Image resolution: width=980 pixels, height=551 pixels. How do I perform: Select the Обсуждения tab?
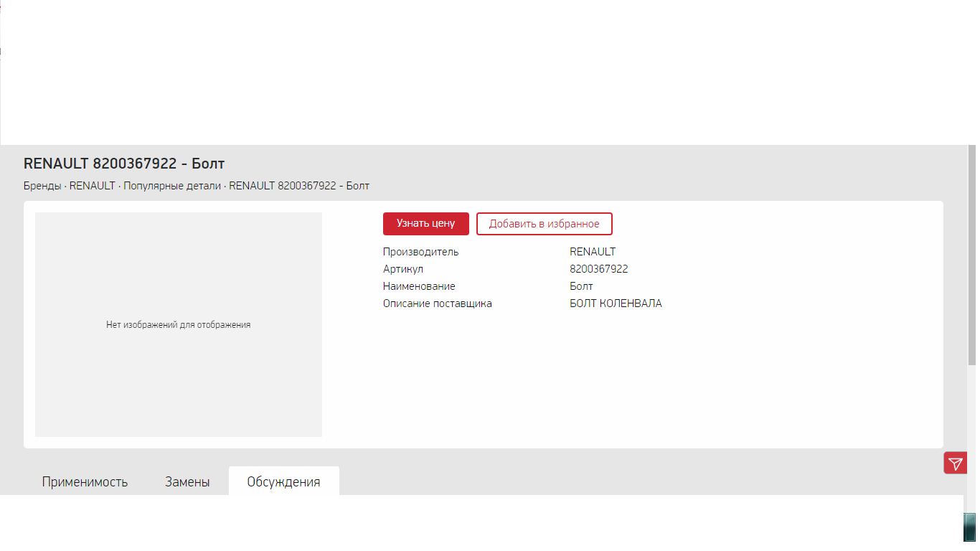(x=283, y=481)
